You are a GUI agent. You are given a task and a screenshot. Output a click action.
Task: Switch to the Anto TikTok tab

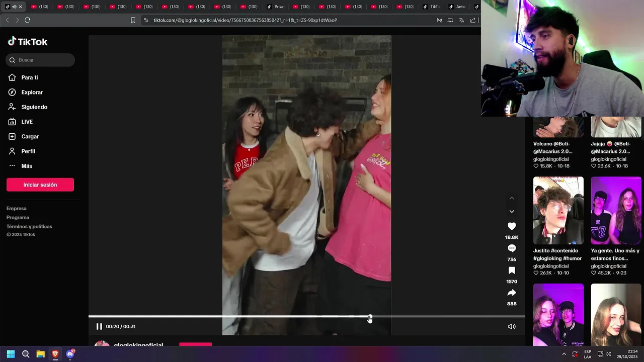[457, 7]
